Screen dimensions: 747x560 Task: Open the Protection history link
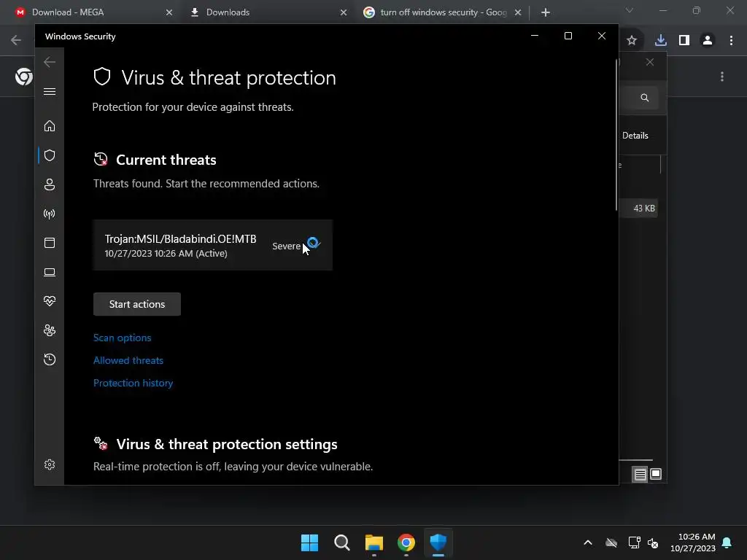[133, 384]
